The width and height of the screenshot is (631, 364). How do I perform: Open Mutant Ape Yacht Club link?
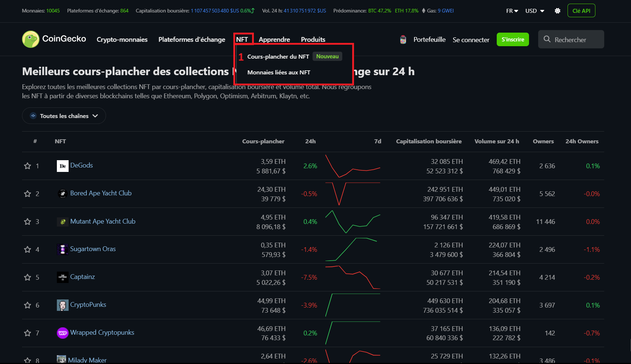(103, 221)
